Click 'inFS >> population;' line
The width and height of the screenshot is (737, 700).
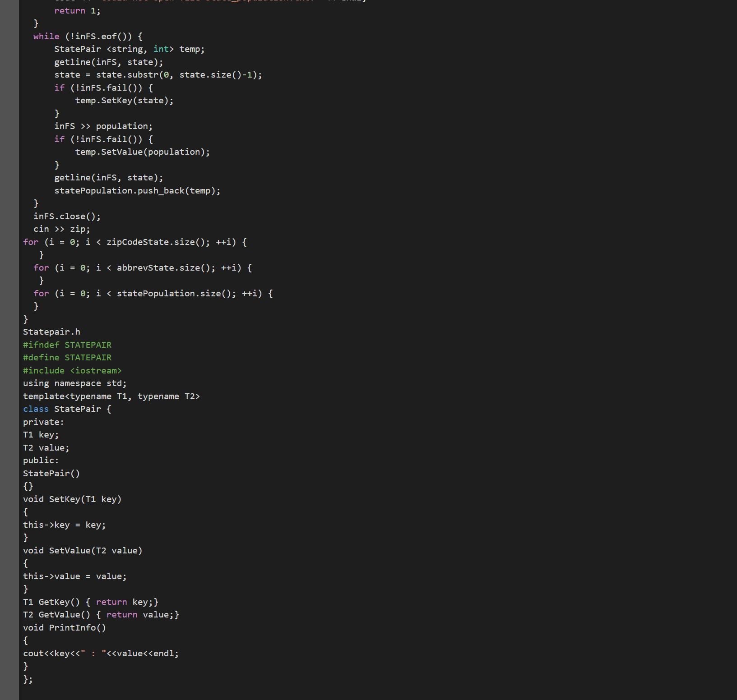pyautogui.click(x=103, y=126)
